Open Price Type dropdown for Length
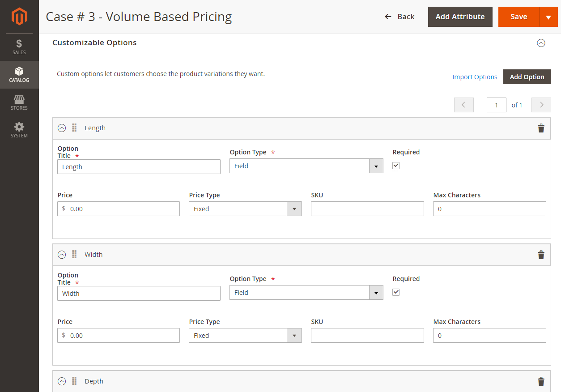The width and height of the screenshot is (561, 392). tap(245, 209)
